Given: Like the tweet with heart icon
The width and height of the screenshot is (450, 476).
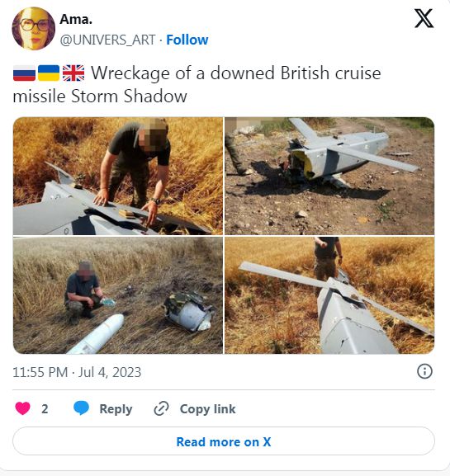Looking at the screenshot, I should point(22,408).
